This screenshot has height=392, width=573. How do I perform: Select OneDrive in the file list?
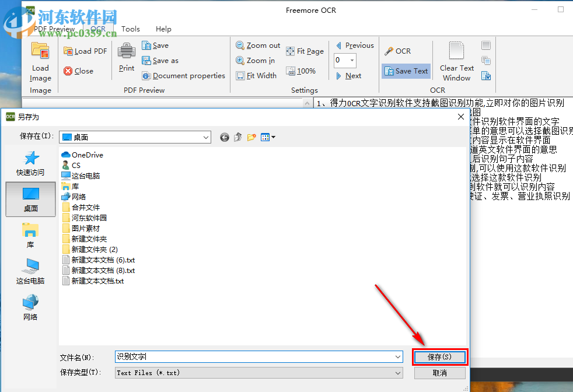[x=82, y=155]
